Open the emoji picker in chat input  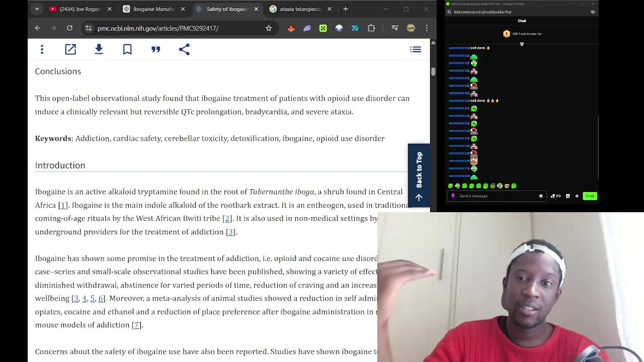pyautogui.click(x=541, y=196)
